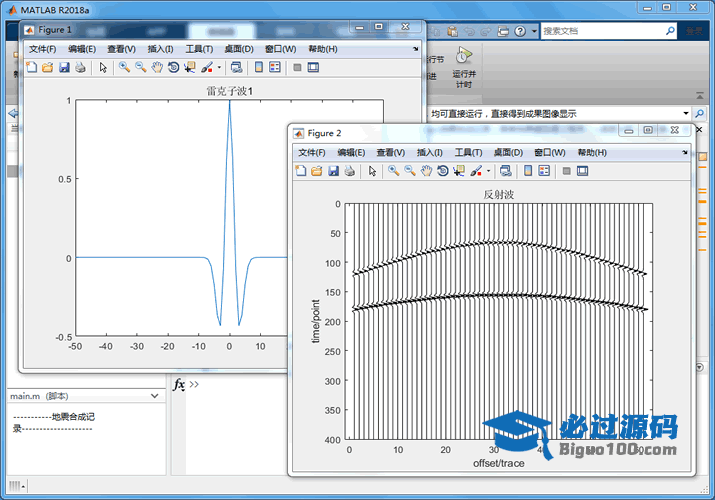Show Plot Tools and dock icon in Figure 2
Viewport: 715px width, 500px height.
pos(583,171)
